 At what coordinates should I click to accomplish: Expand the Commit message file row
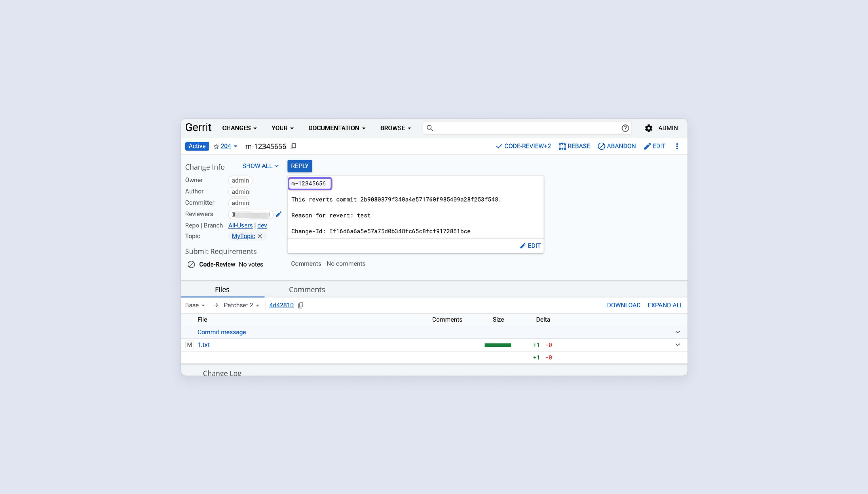click(678, 332)
